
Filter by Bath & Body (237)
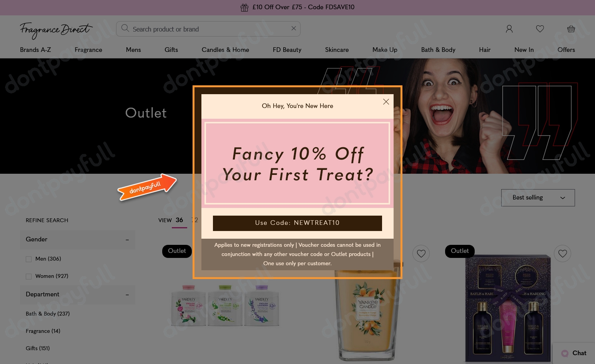[48, 314]
